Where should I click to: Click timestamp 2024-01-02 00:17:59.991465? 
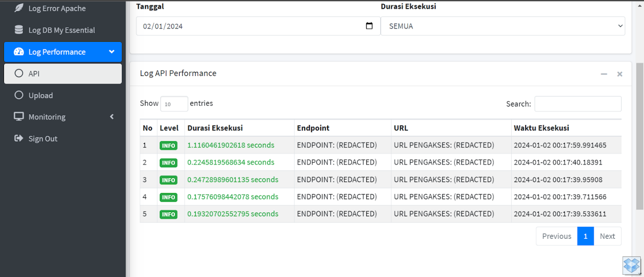coord(560,145)
